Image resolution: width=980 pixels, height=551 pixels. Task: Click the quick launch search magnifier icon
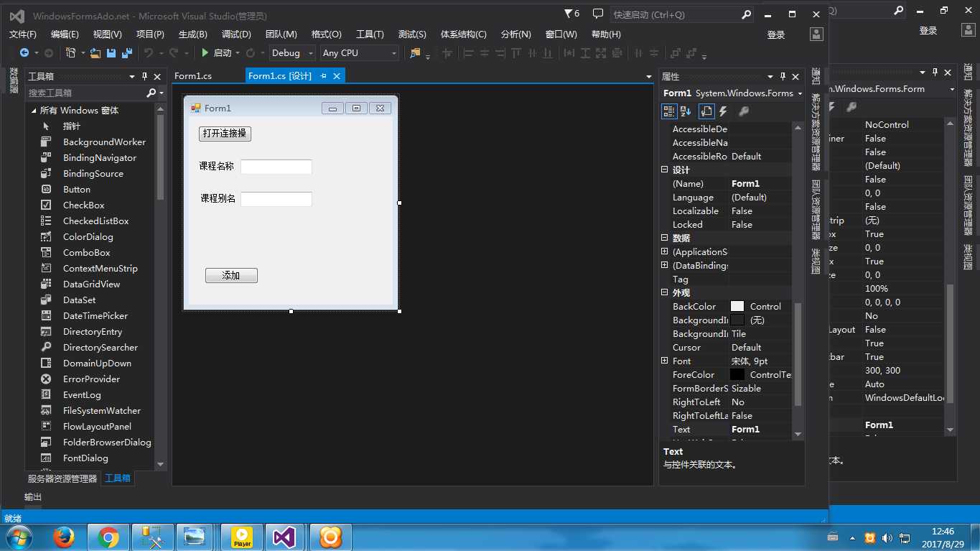point(746,14)
